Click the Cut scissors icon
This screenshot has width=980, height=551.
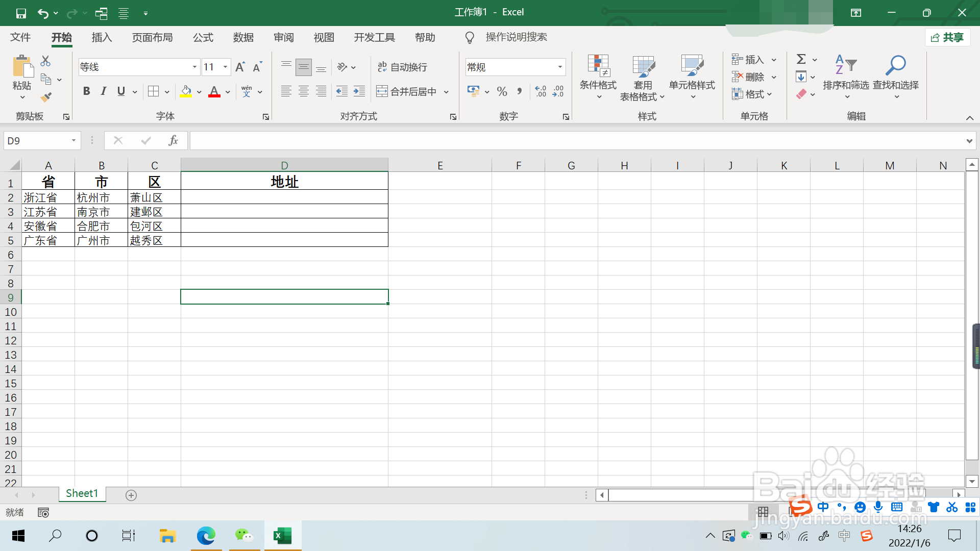(x=45, y=61)
